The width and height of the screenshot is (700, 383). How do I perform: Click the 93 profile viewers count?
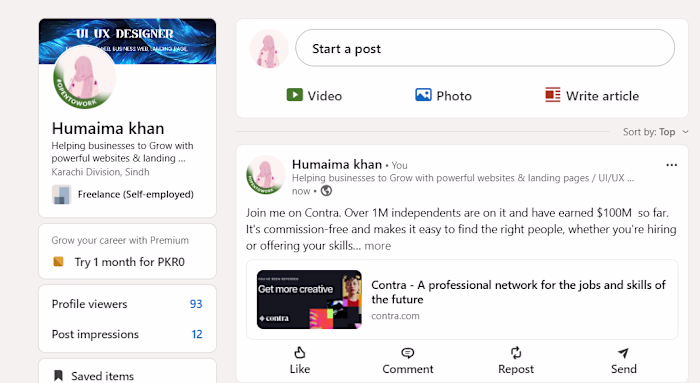click(196, 304)
